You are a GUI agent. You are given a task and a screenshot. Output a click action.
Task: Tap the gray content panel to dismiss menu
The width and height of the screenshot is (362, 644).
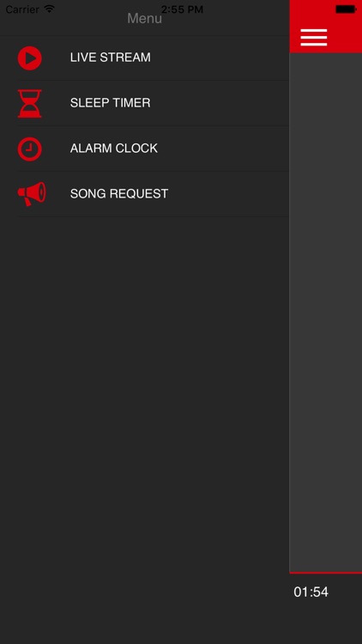pyautogui.click(x=325, y=313)
